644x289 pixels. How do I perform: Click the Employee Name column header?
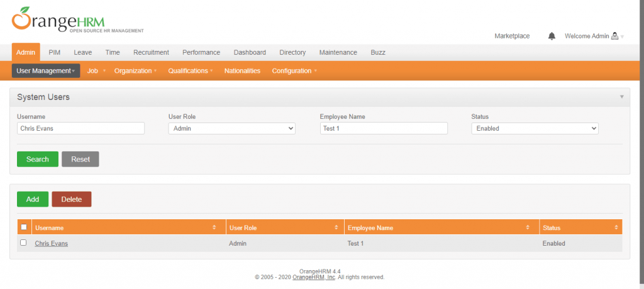[370, 228]
